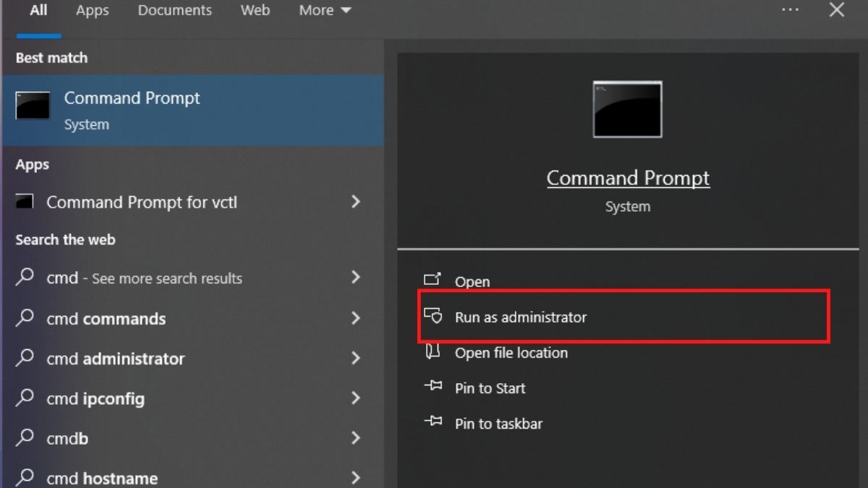Expand the 'cmd - See more search results' arrow
Screen dimensions: 868x488
click(355, 277)
